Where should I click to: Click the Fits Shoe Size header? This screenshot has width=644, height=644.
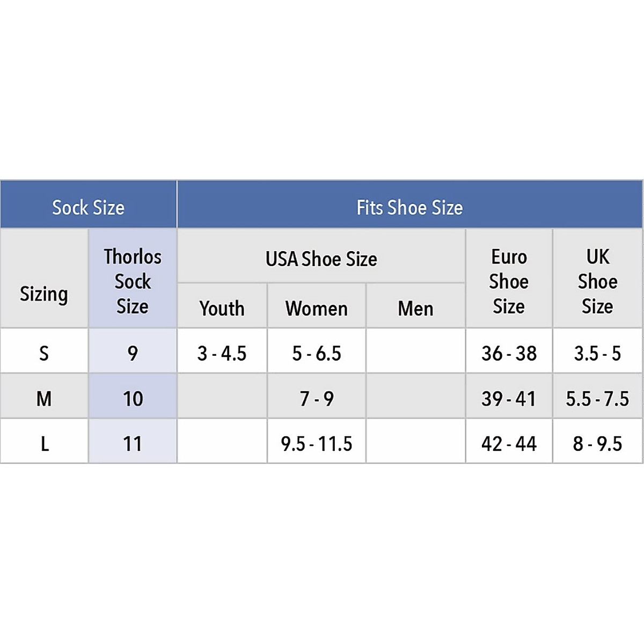point(409,207)
